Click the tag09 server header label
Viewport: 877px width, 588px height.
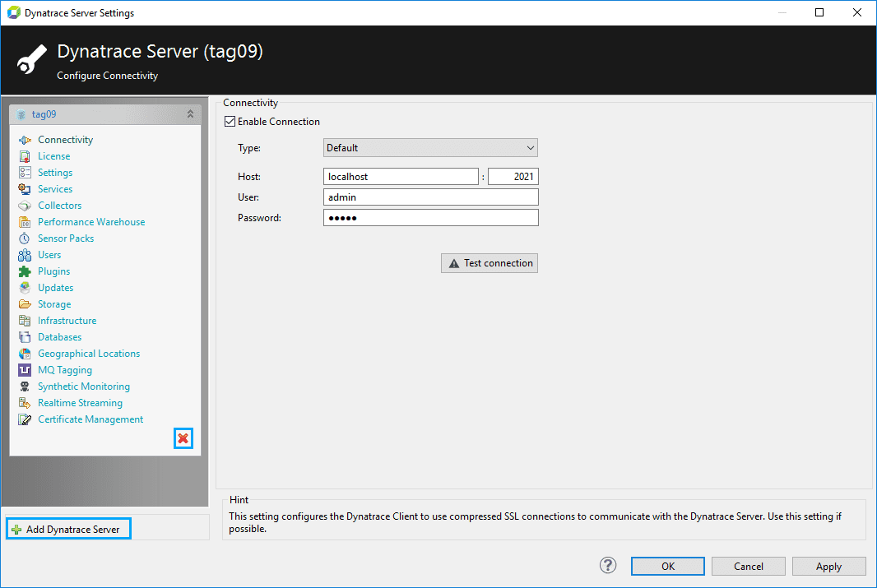44,114
